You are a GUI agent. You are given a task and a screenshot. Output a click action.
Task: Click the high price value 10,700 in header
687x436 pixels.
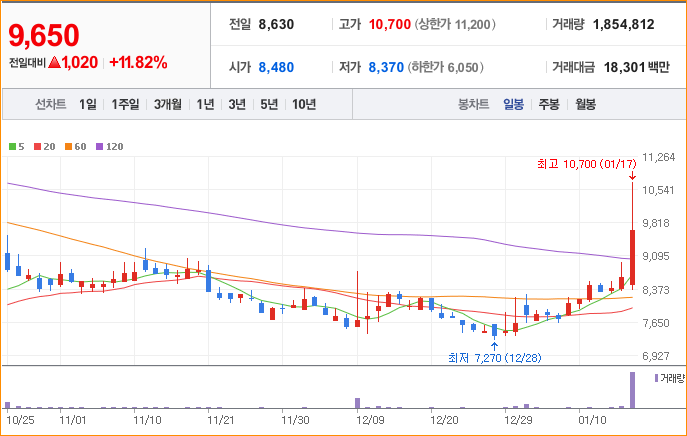click(390, 25)
